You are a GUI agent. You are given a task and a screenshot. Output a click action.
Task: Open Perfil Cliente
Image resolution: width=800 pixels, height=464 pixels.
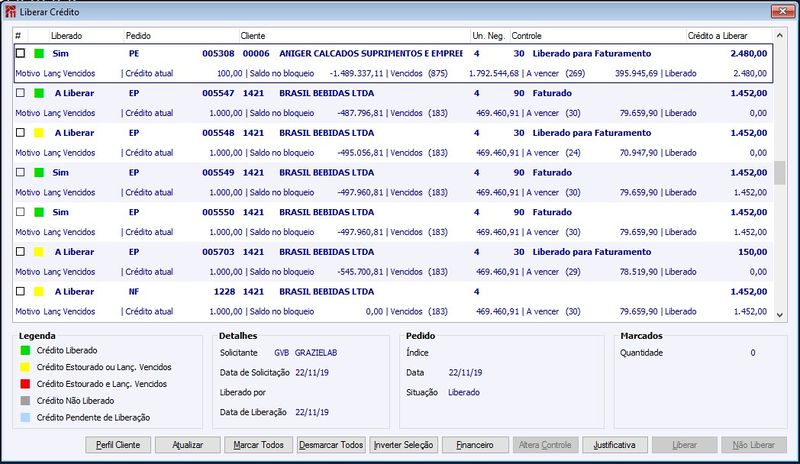click(x=119, y=444)
